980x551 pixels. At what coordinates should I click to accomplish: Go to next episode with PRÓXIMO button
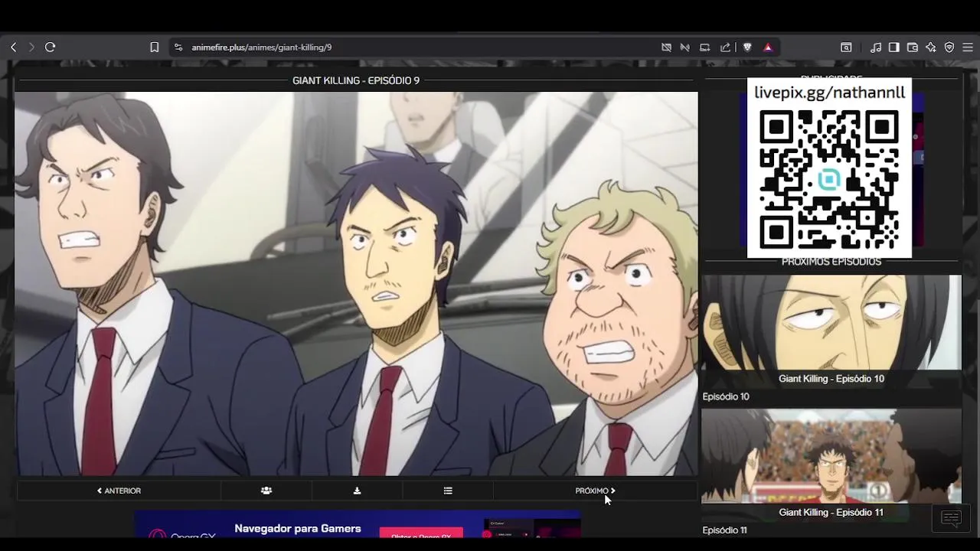click(595, 491)
